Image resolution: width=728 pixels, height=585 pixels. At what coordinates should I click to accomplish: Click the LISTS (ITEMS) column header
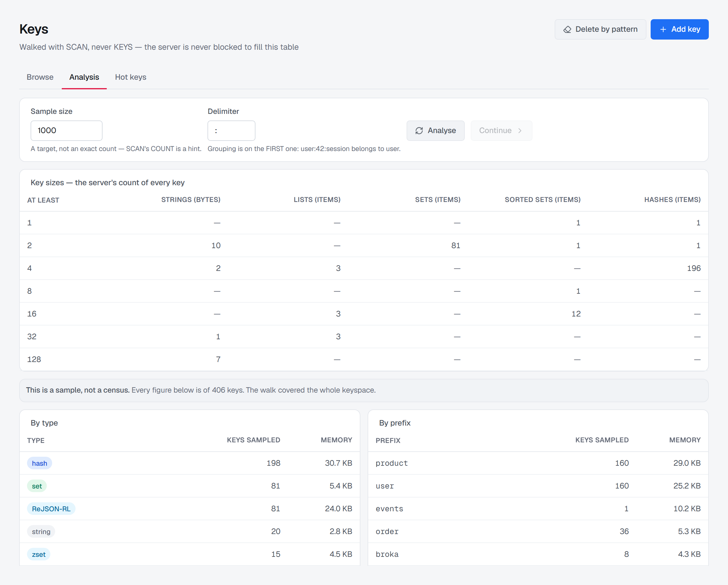coord(317,200)
